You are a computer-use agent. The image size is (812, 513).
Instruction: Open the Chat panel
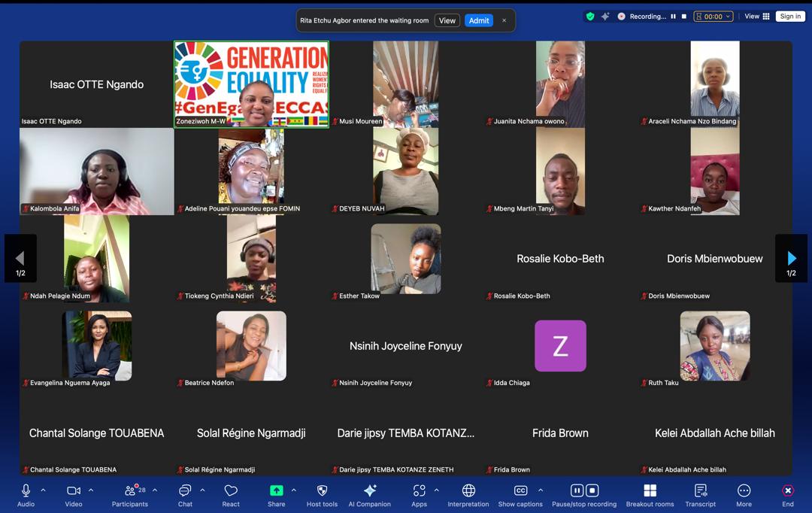[x=185, y=490]
